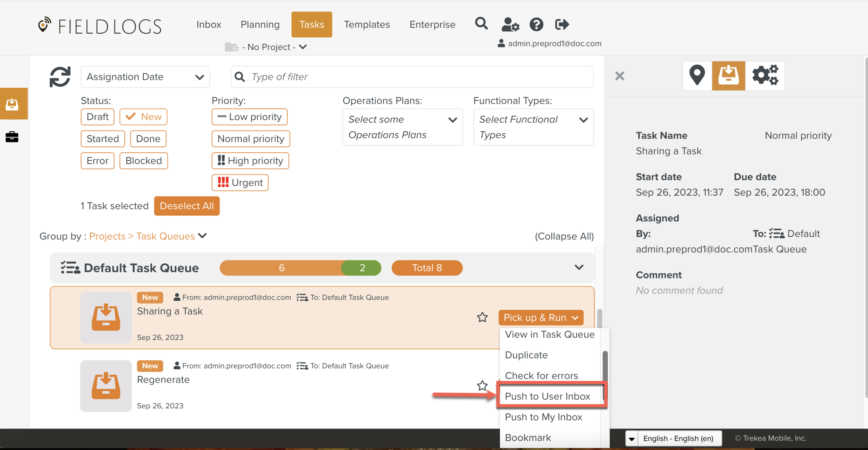Viewport: 868px width, 450px height.
Task: Collapse the Default Task Queue chevron
Action: (x=579, y=267)
